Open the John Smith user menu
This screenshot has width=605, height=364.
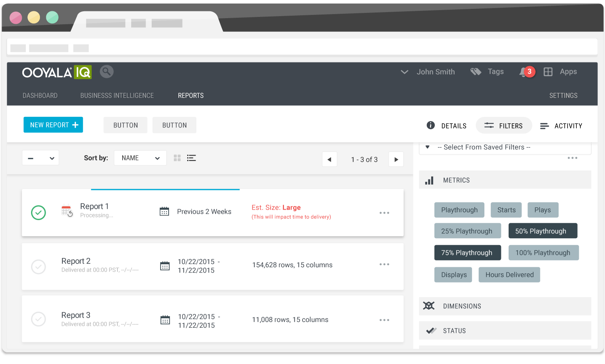(428, 72)
